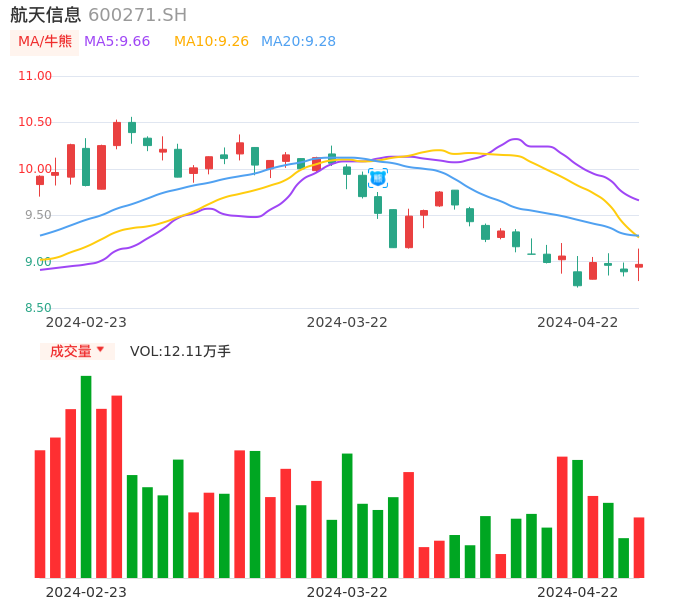Toggle the MA10 moving average legend
Image resolution: width=686 pixels, height=606 pixels.
(x=211, y=42)
